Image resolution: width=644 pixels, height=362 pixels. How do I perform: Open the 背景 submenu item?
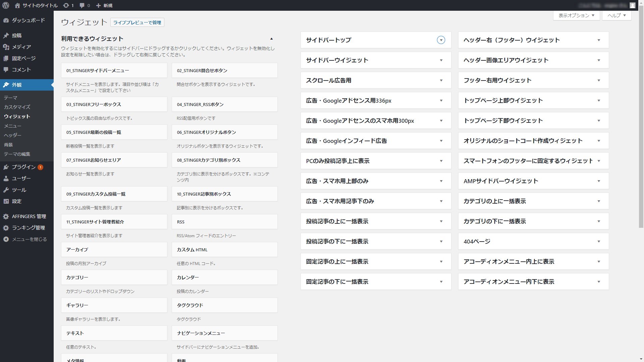(8, 145)
